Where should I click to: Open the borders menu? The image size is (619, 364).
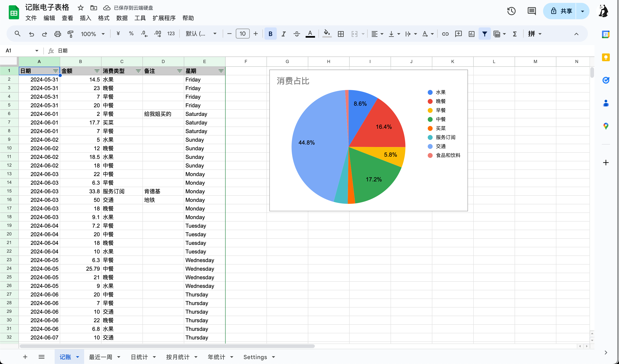pyautogui.click(x=341, y=34)
